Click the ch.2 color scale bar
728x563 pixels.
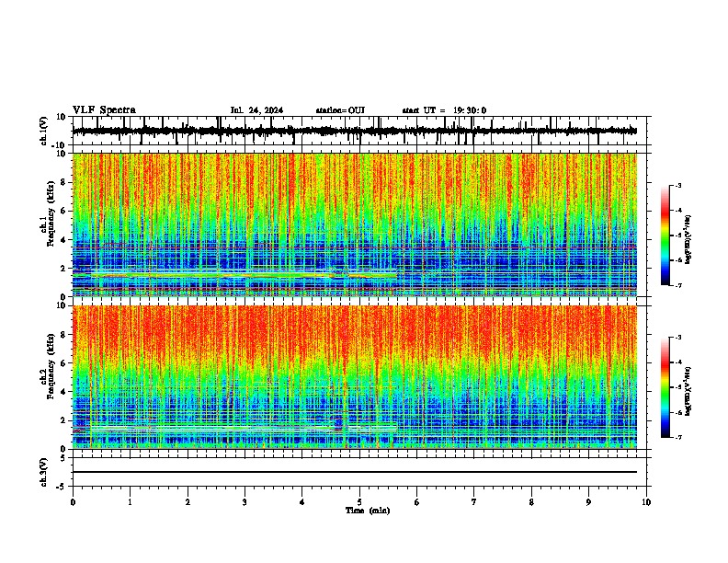665,387
